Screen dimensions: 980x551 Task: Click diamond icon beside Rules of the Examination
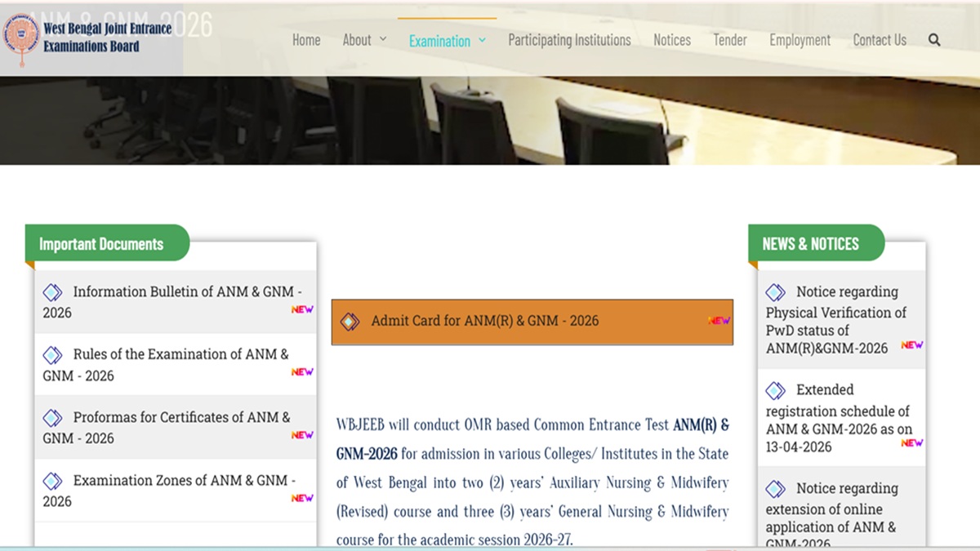pos(52,355)
